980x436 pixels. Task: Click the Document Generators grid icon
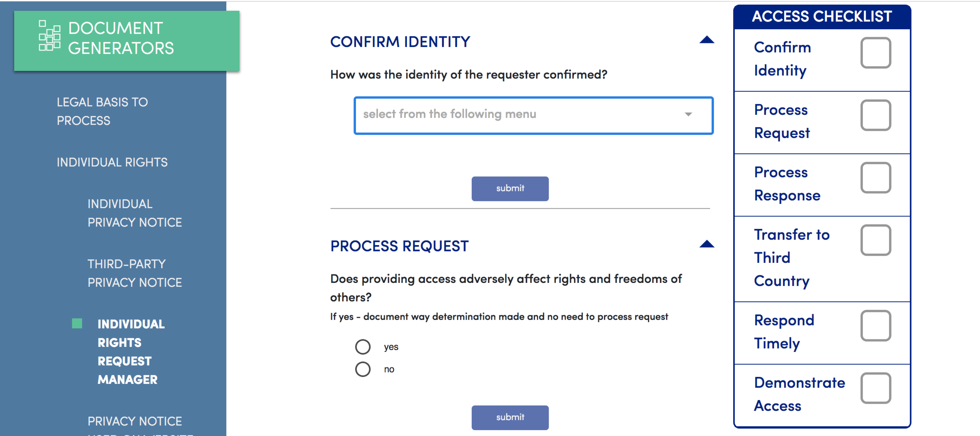click(x=49, y=36)
